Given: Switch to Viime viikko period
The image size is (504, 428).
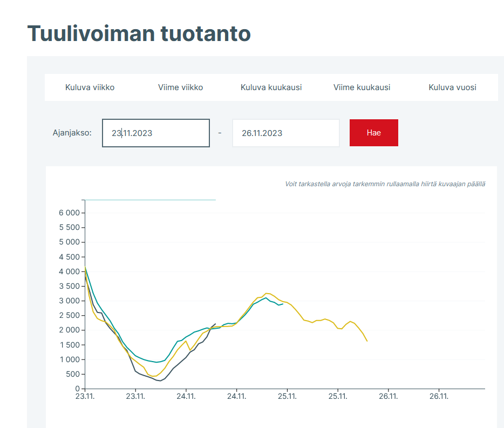Looking at the screenshot, I should pyautogui.click(x=180, y=87).
